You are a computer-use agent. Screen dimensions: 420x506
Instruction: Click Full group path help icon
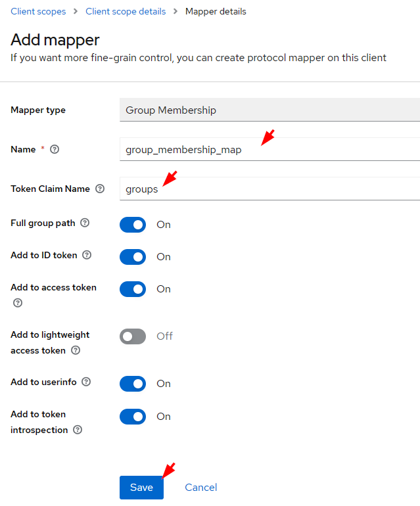tap(85, 223)
